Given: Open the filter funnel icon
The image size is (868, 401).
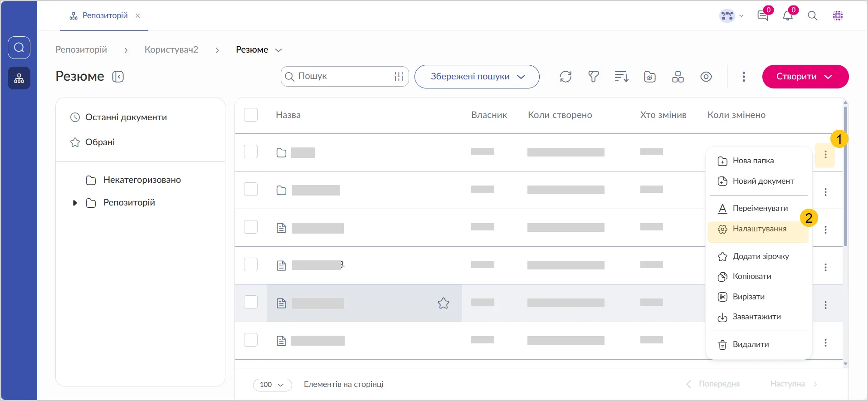Looking at the screenshot, I should [x=593, y=77].
